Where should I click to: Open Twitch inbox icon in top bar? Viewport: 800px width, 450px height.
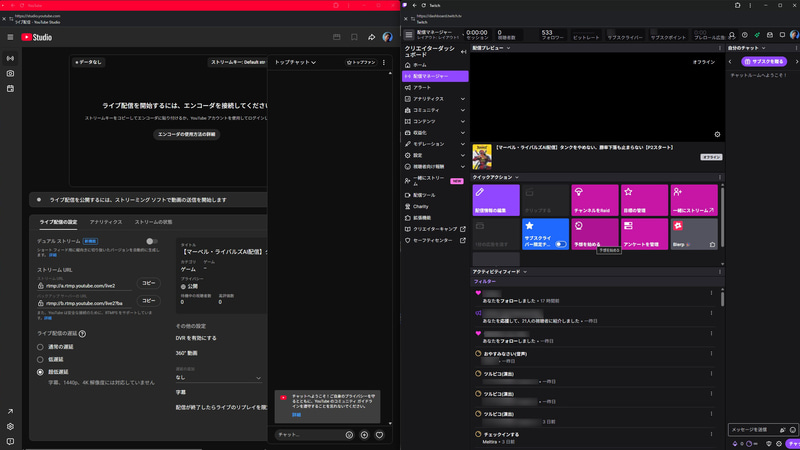click(770, 35)
